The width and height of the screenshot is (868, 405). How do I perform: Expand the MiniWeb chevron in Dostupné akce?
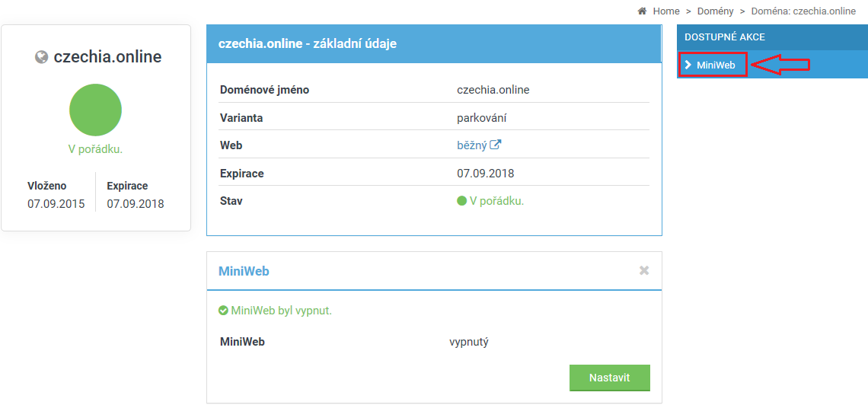pyautogui.click(x=688, y=65)
